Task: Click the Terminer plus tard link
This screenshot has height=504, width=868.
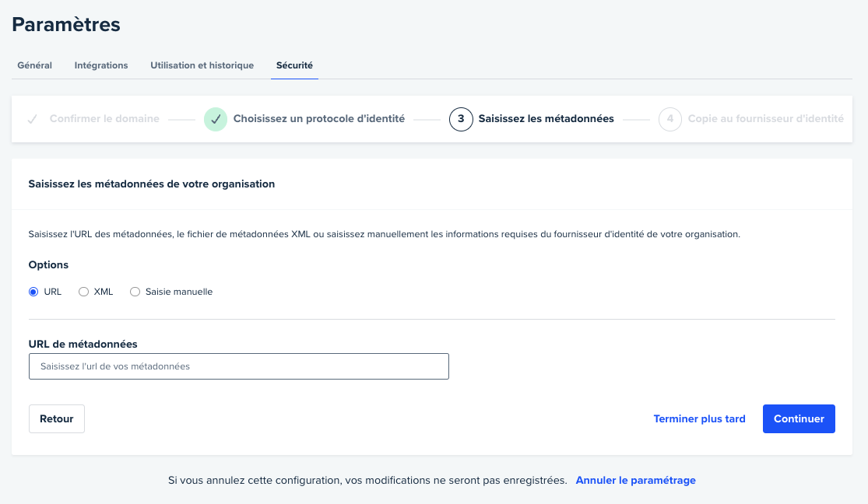Action: (x=699, y=418)
